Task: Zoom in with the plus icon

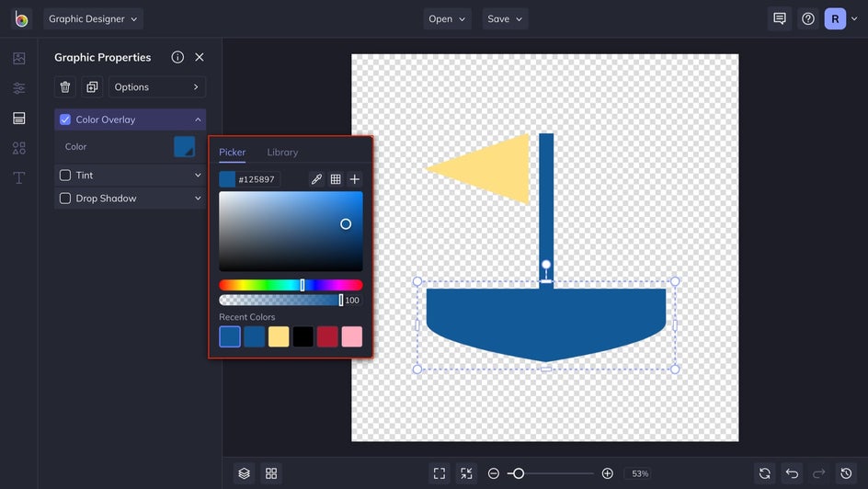Action: pyautogui.click(x=607, y=473)
